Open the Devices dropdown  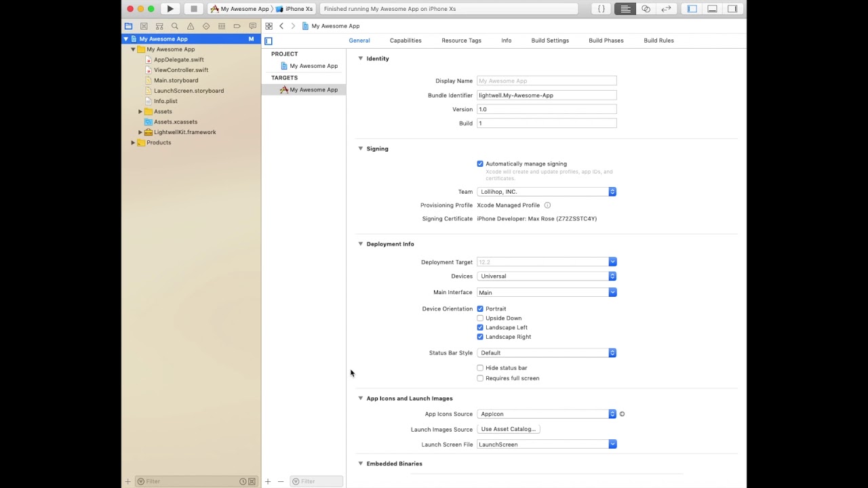tap(547, 277)
